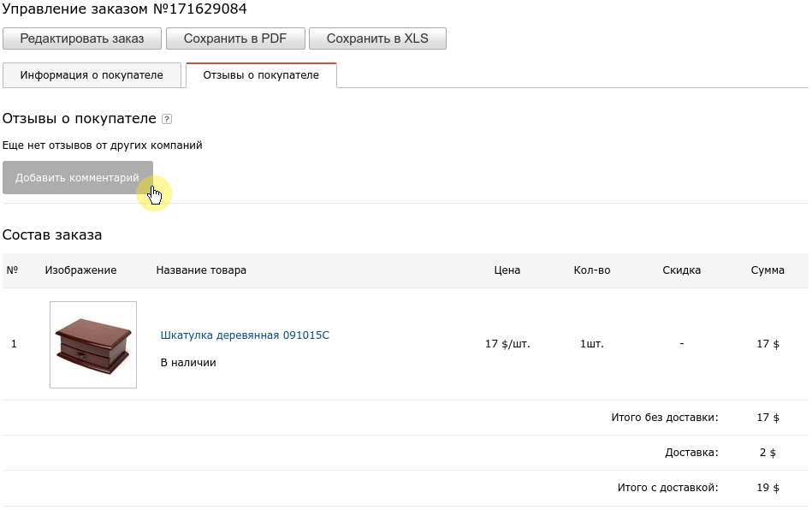Click the № column header

point(13,270)
